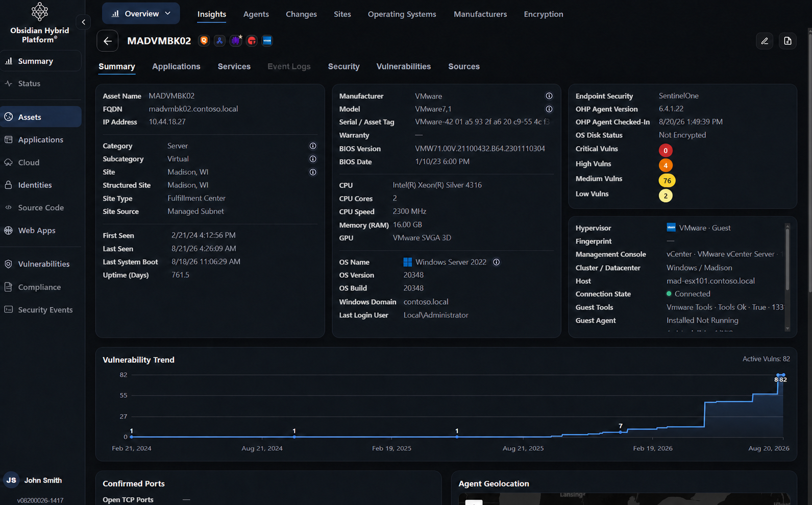Open Applications in the sidebar

click(x=41, y=139)
